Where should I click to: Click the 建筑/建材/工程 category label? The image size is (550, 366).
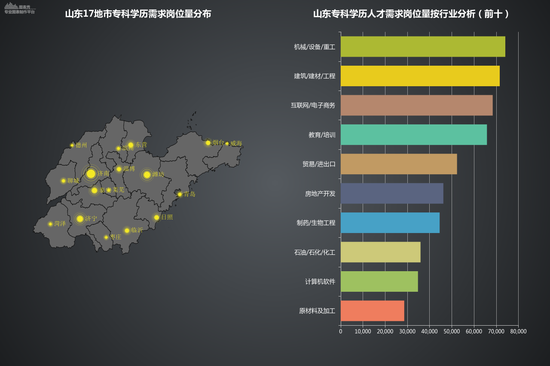[x=314, y=76]
